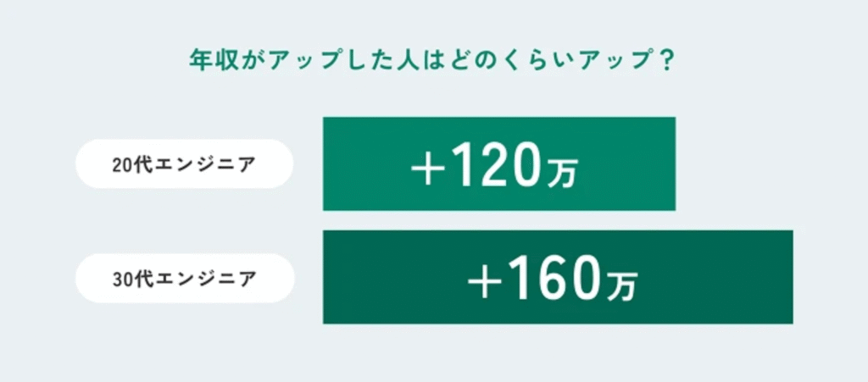Click the 30代エンジニア pill label

click(184, 278)
